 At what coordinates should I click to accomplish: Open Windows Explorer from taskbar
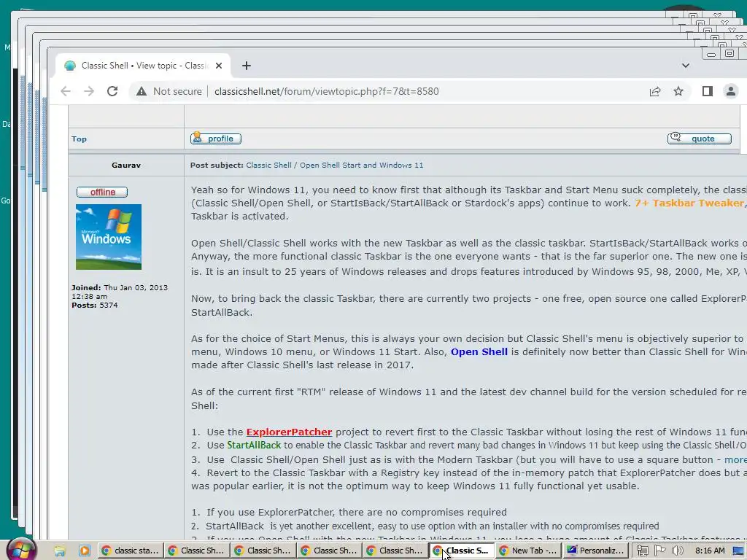coord(60,551)
